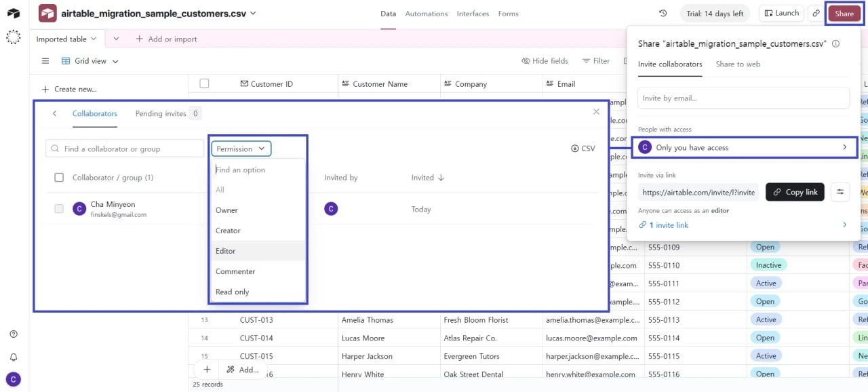Image resolution: width=868 pixels, height=392 pixels.
Task: Choose Creator in permission options
Action: (258, 231)
